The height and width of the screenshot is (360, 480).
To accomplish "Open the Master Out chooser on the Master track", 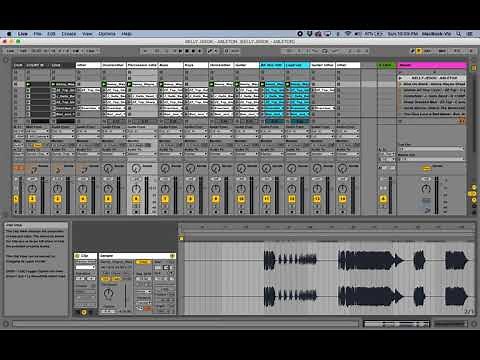I will [x=431, y=160].
